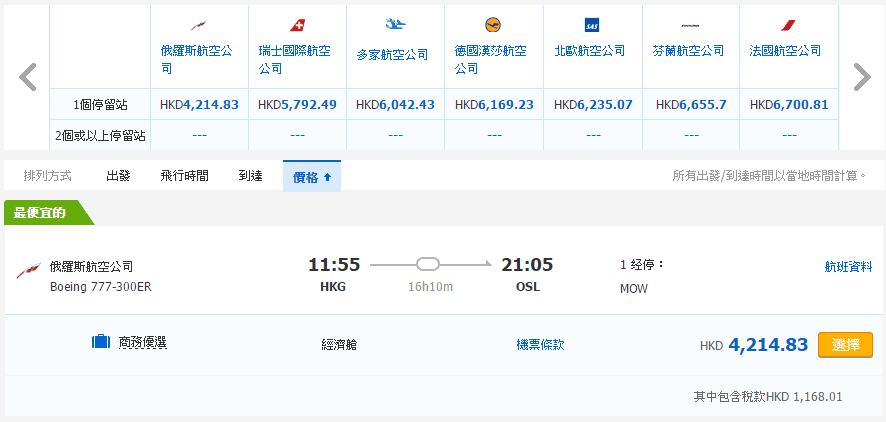Click the SAS Scandinavian Airlines logo
Screen dimensions: 886x422
pyautogui.click(x=591, y=25)
